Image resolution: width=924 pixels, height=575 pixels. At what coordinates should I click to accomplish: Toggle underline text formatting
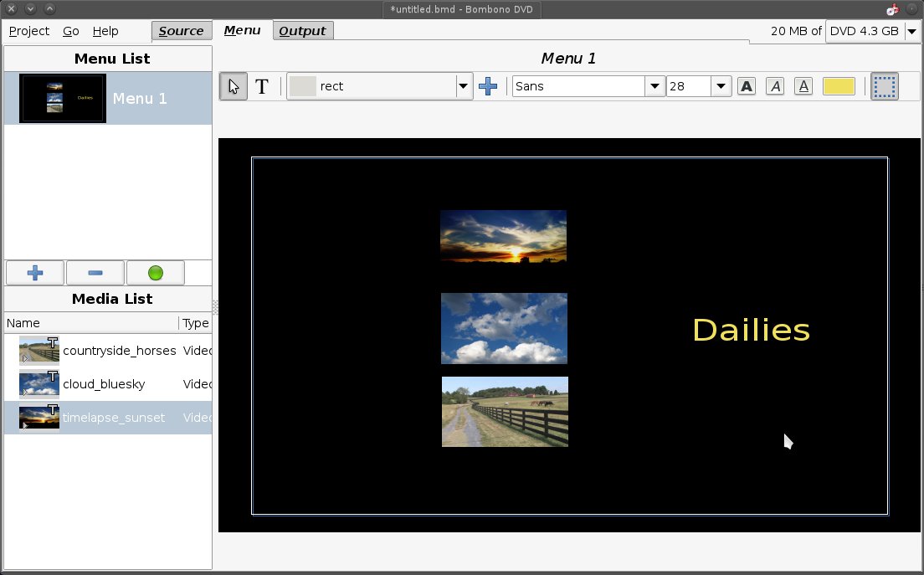(803, 86)
